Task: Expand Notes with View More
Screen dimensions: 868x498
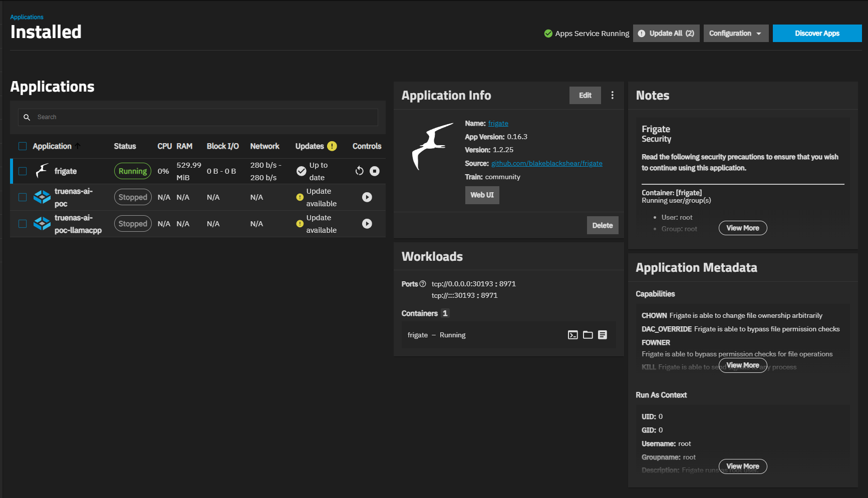Action: point(742,228)
